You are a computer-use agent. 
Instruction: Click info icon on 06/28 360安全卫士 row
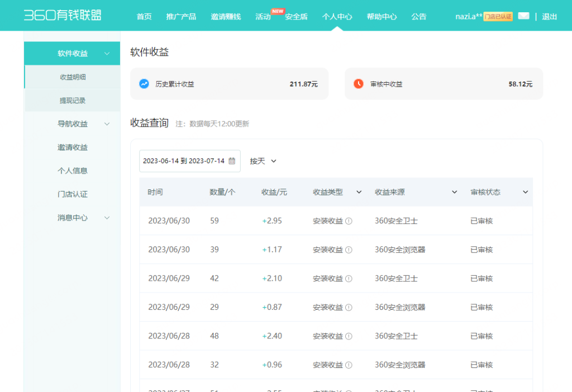coord(349,336)
